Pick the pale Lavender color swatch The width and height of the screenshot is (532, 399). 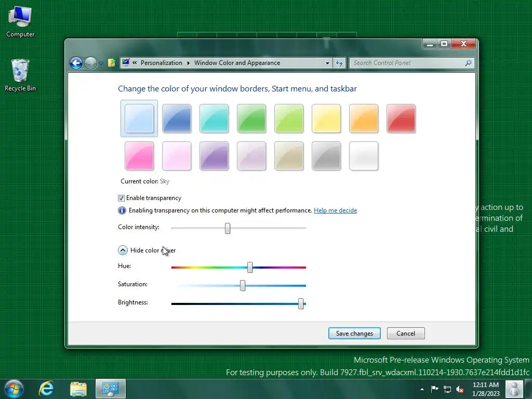tap(251, 156)
